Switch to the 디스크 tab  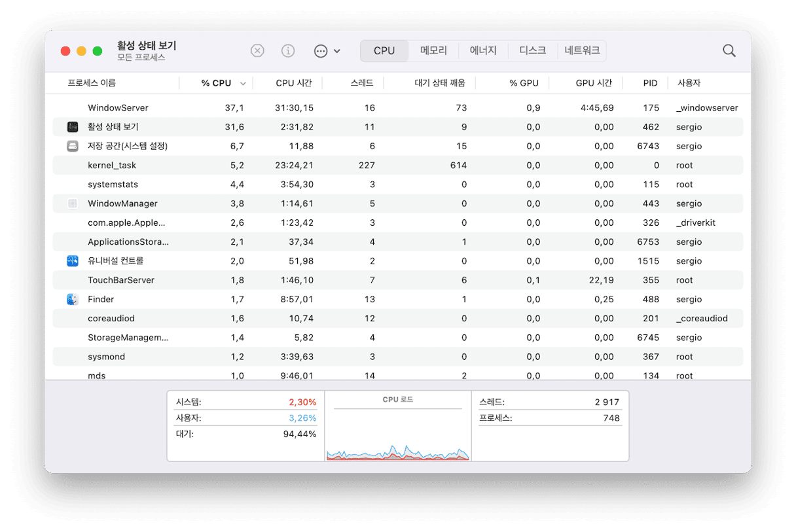click(532, 50)
